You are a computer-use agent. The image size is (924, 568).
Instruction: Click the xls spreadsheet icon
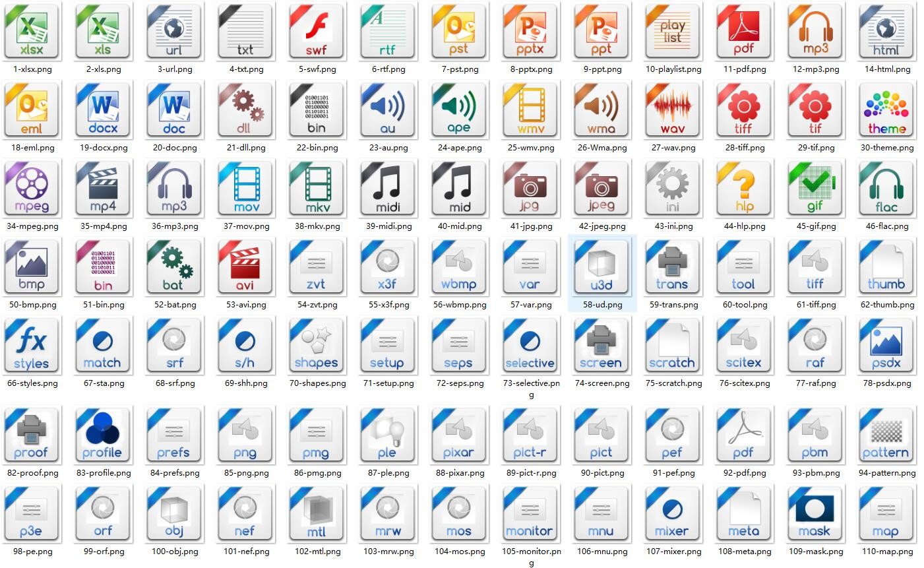103,32
